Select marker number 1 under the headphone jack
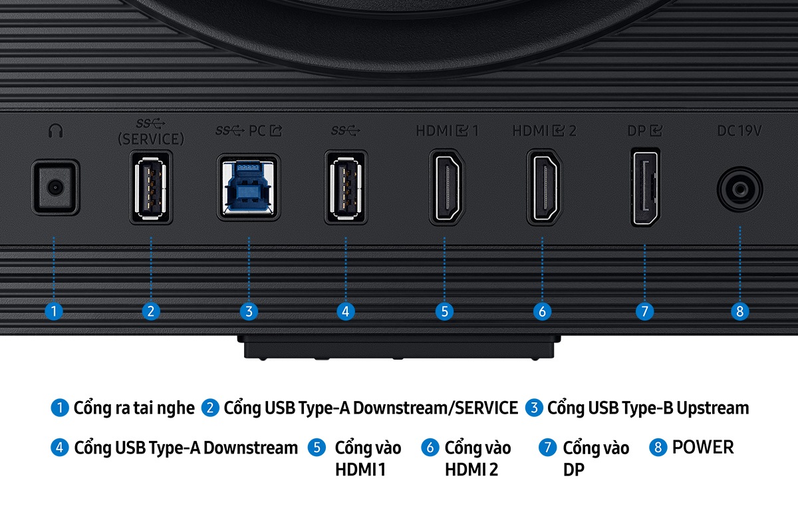The image size is (798, 532). 55,311
